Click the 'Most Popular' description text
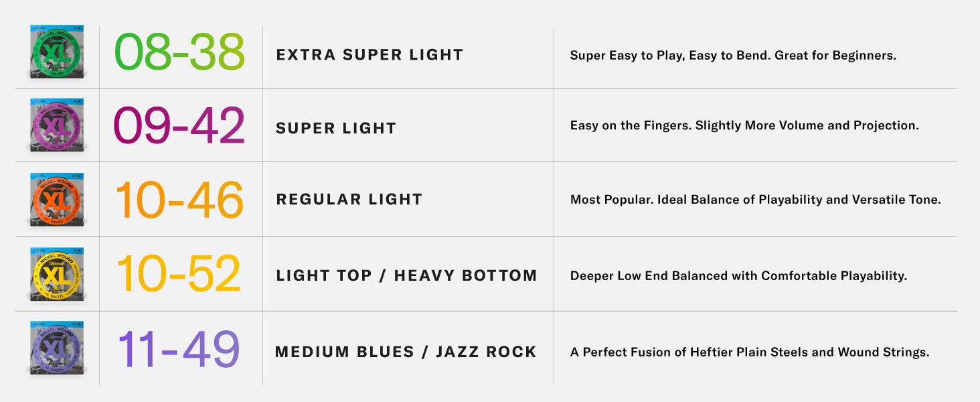This screenshot has height=402, width=980. [x=755, y=200]
